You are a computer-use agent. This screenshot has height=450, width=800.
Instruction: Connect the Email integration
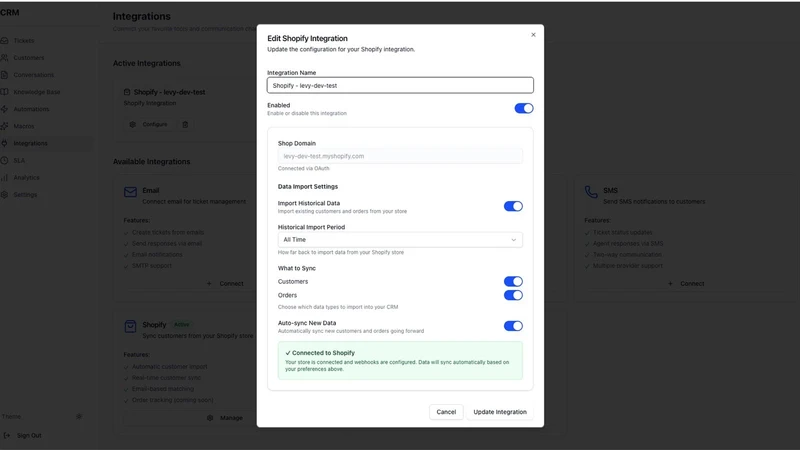pos(226,283)
